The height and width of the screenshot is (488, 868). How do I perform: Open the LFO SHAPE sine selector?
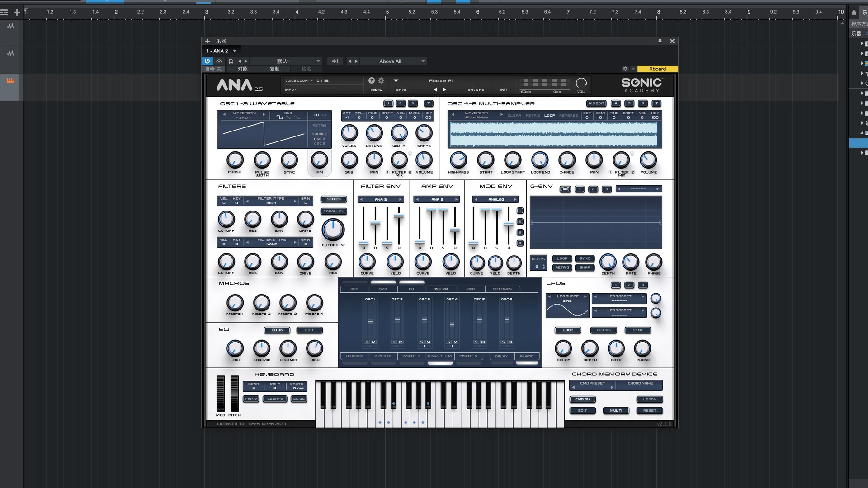point(567,299)
